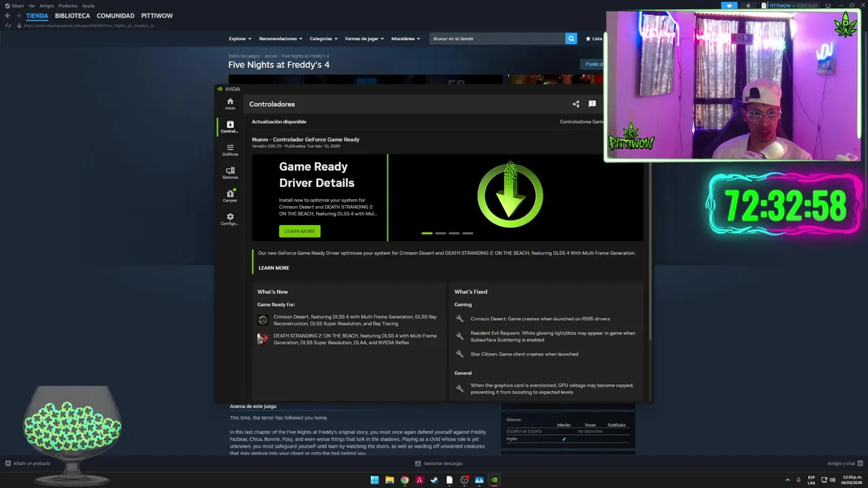Click Acción breadcrumb link
The image size is (868, 488).
(x=271, y=56)
